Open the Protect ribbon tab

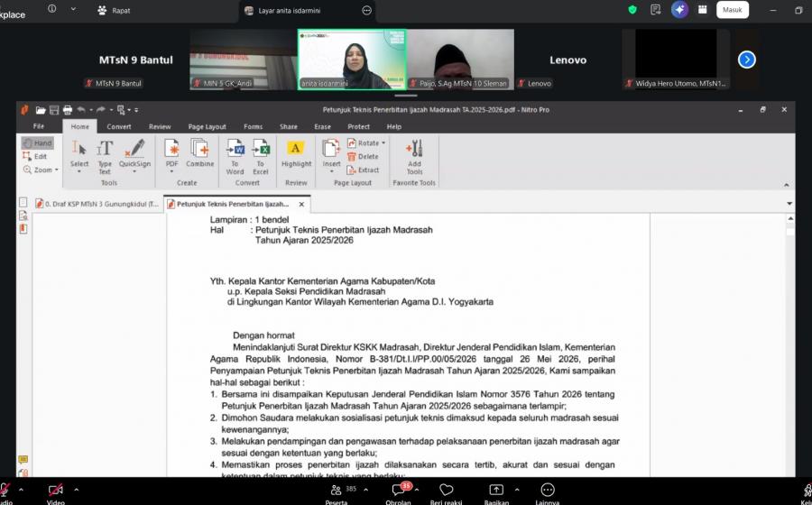click(358, 126)
